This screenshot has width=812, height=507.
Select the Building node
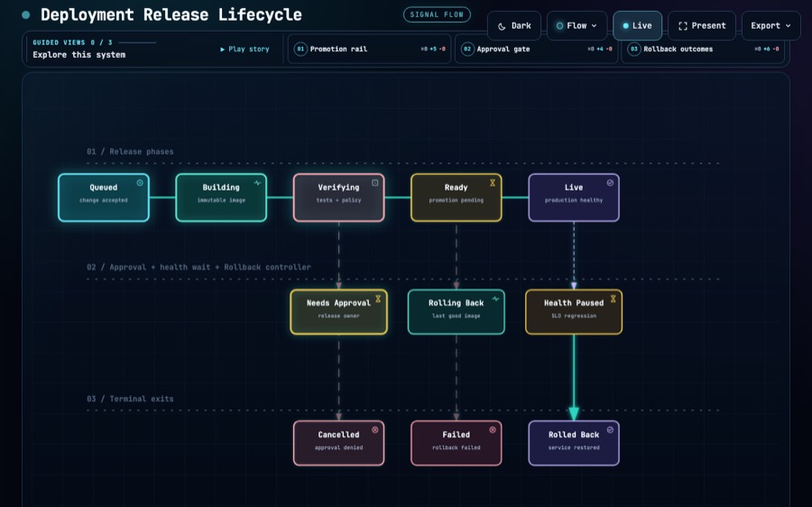(x=221, y=198)
